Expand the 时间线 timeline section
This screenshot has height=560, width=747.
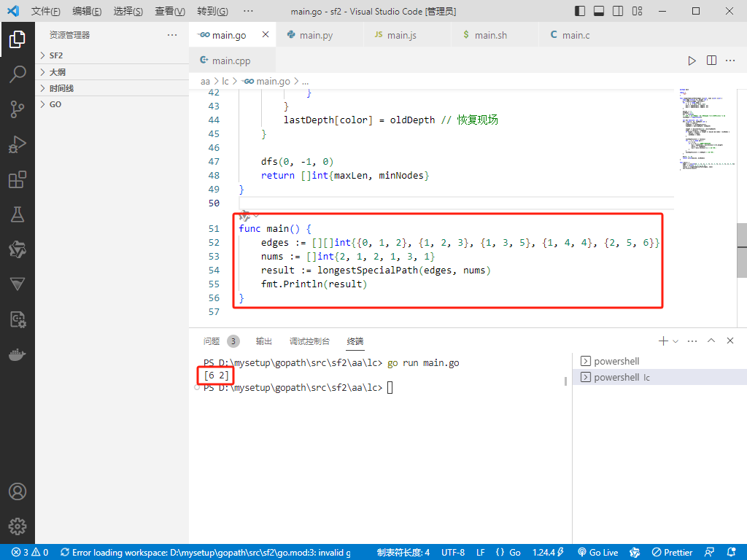(x=112, y=88)
